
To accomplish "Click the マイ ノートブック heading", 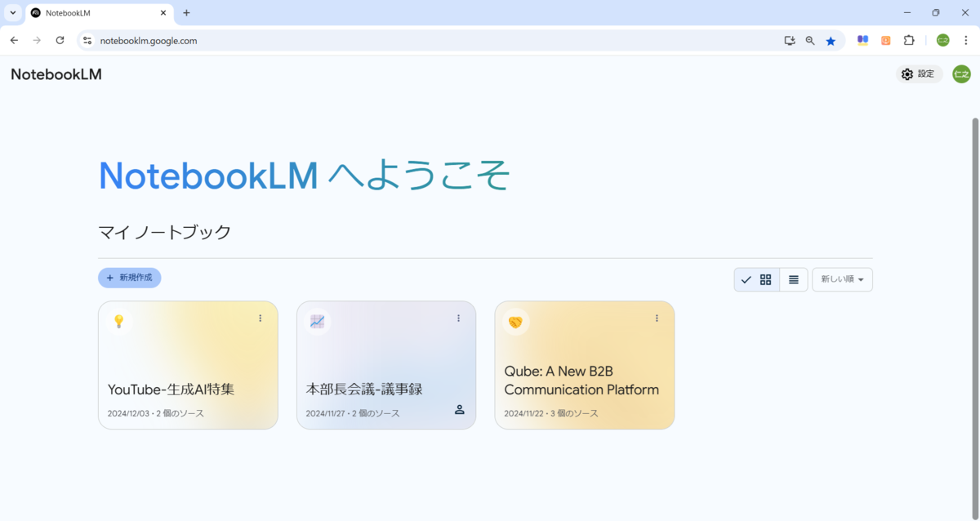I will click(165, 232).
